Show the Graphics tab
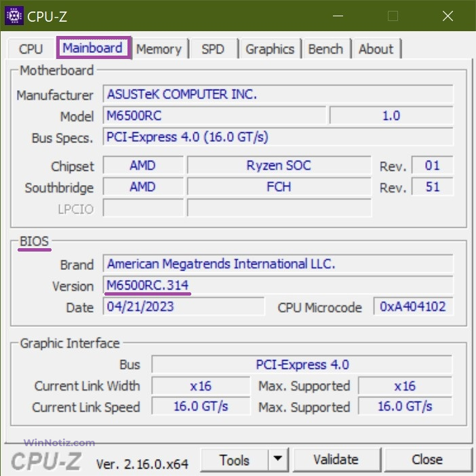This screenshot has width=476, height=476. click(x=269, y=49)
